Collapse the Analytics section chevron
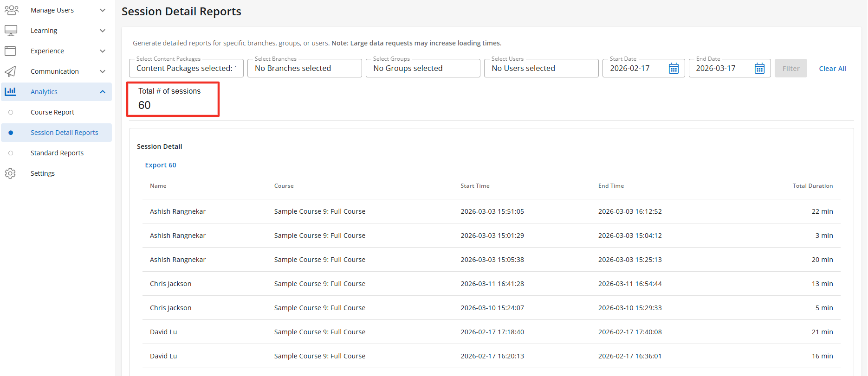 pos(103,92)
